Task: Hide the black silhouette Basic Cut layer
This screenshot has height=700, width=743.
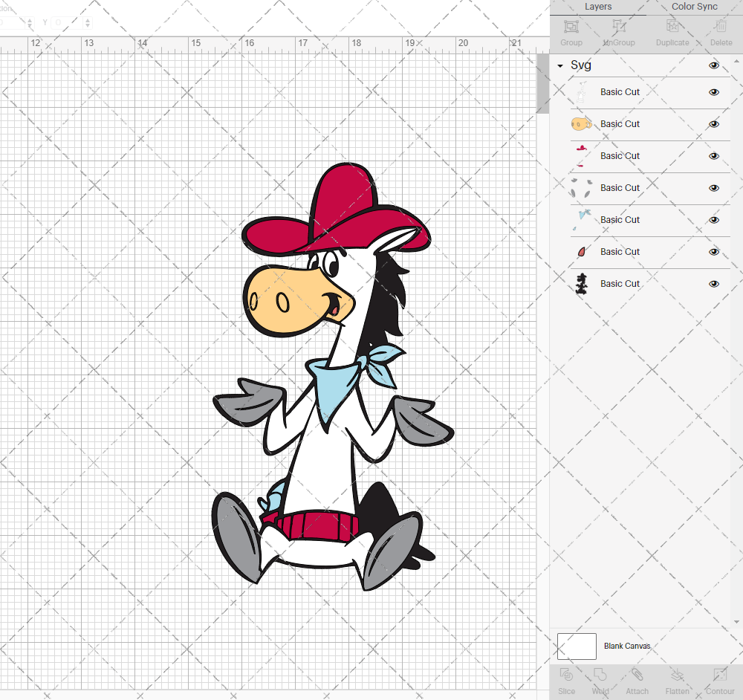Action: click(x=713, y=284)
